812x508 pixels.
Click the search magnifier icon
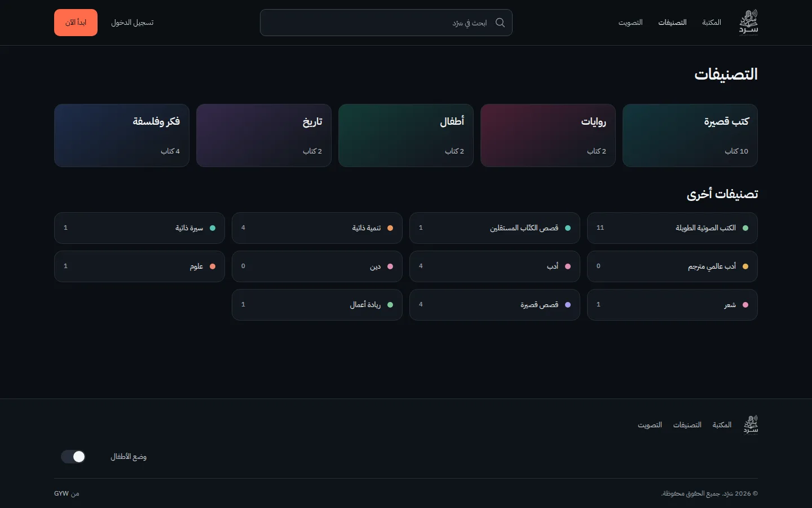pos(500,23)
